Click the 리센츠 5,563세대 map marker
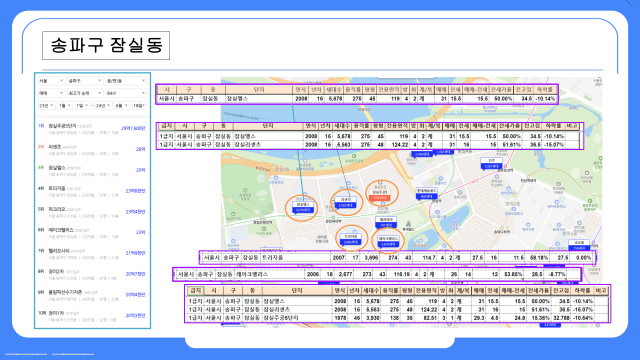 point(346,202)
